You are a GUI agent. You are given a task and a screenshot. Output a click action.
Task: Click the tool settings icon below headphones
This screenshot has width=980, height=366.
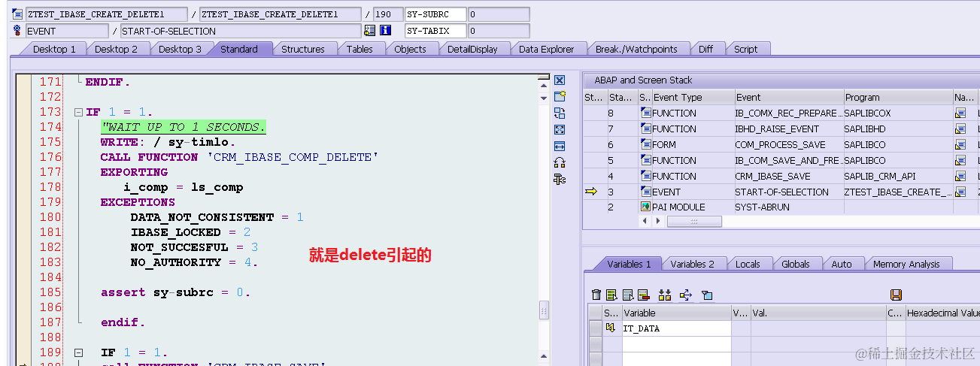click(x=559, y=179)
